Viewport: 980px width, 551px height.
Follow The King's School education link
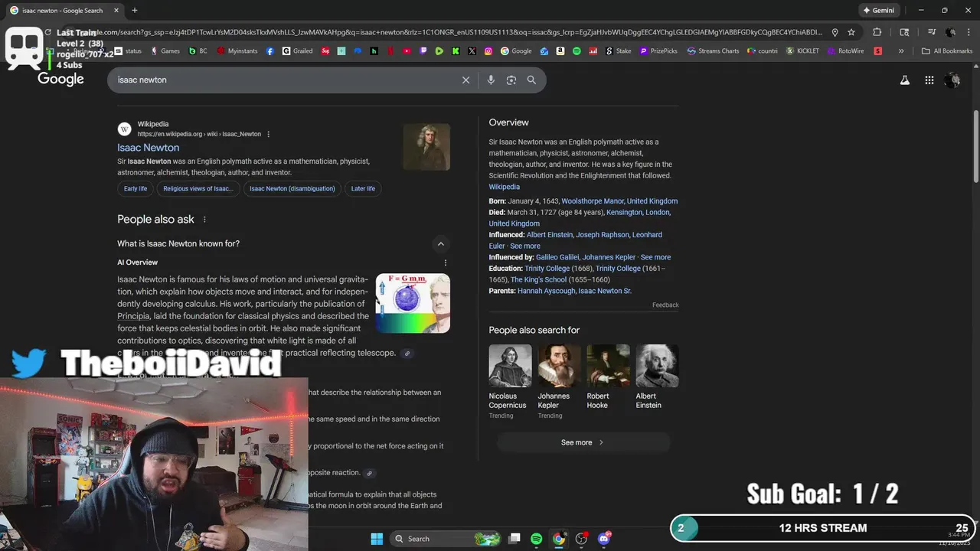(x=539, y=279)
